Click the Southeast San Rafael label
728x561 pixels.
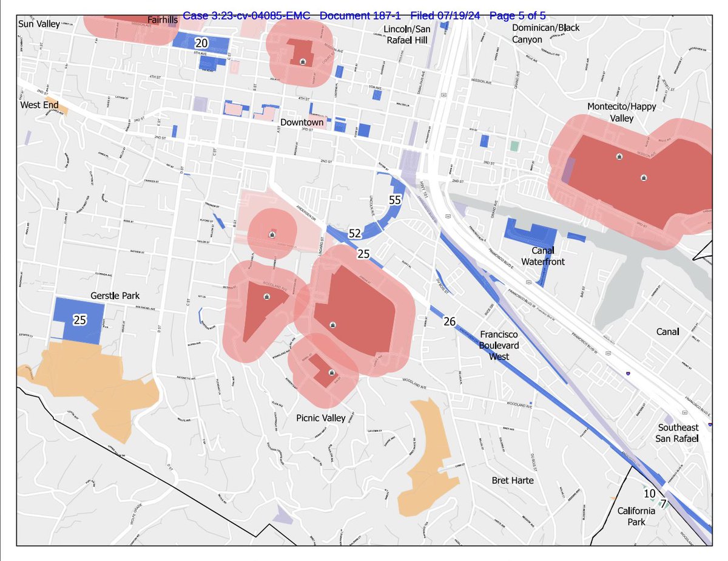[678, 433]
